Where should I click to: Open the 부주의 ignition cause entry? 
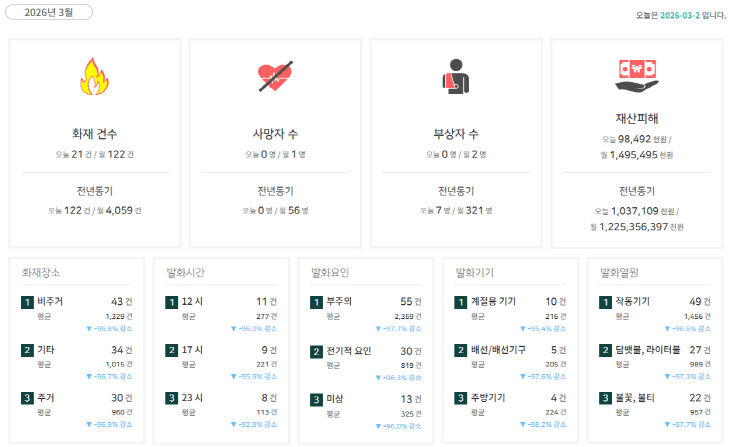(x=341, y=301)
